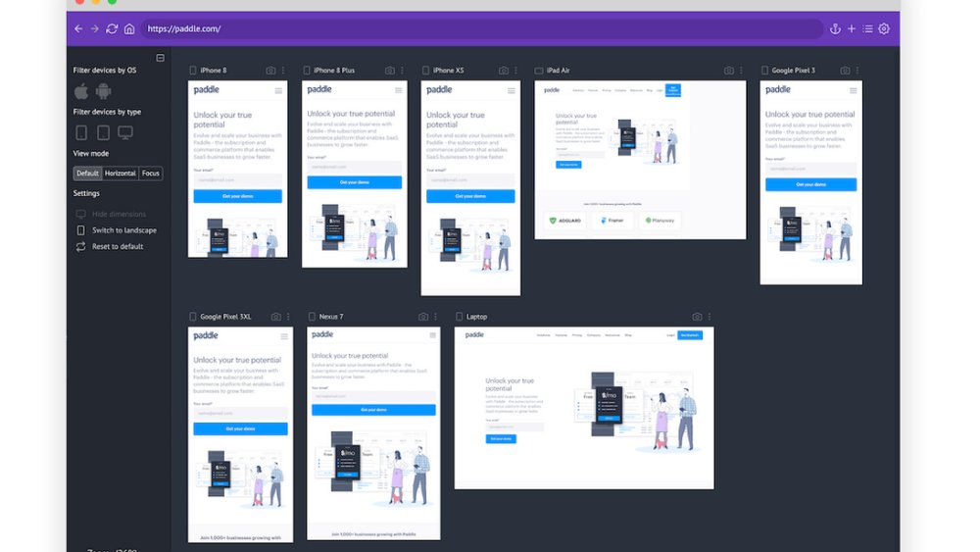The height and width of the screenshot is (552, 980).
Task: Click Get your demo in iPhone 8 Plus preview
Action: (355, 182)
